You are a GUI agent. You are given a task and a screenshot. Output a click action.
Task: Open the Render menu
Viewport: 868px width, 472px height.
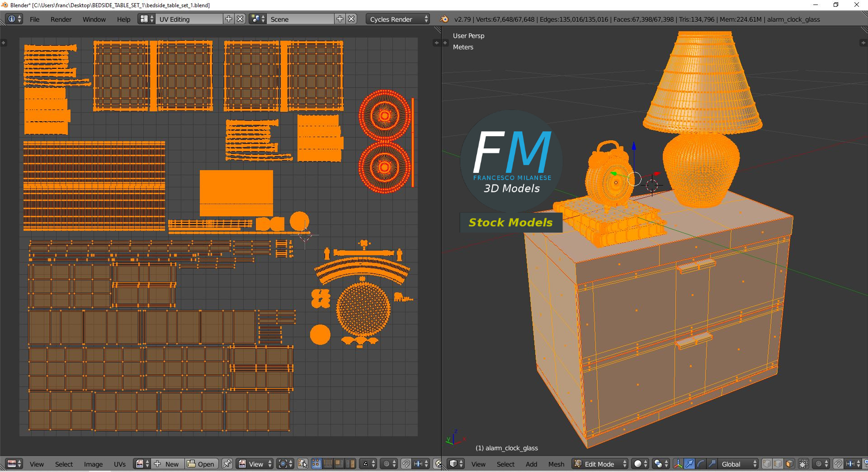61,19
